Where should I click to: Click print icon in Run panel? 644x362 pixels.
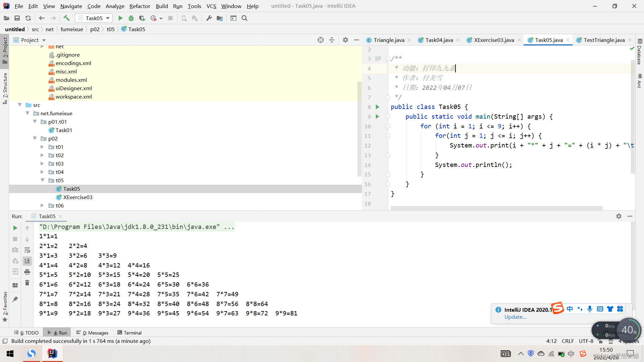click(27, 272)
